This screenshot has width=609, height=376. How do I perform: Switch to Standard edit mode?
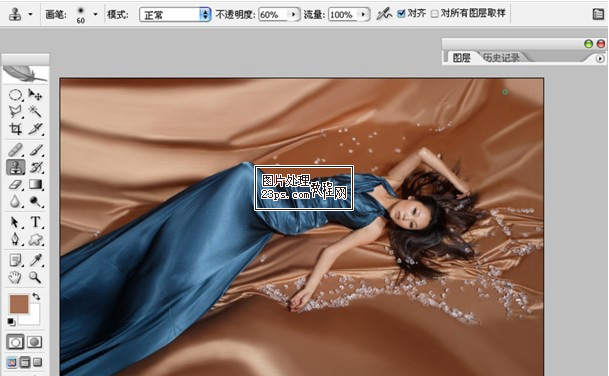(x=16, y=342)
